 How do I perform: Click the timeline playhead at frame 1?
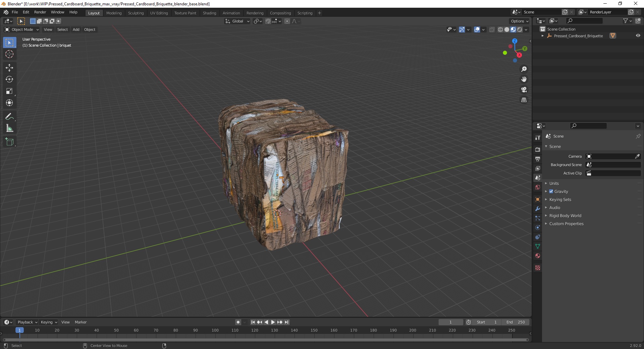[x=19, y=330]
